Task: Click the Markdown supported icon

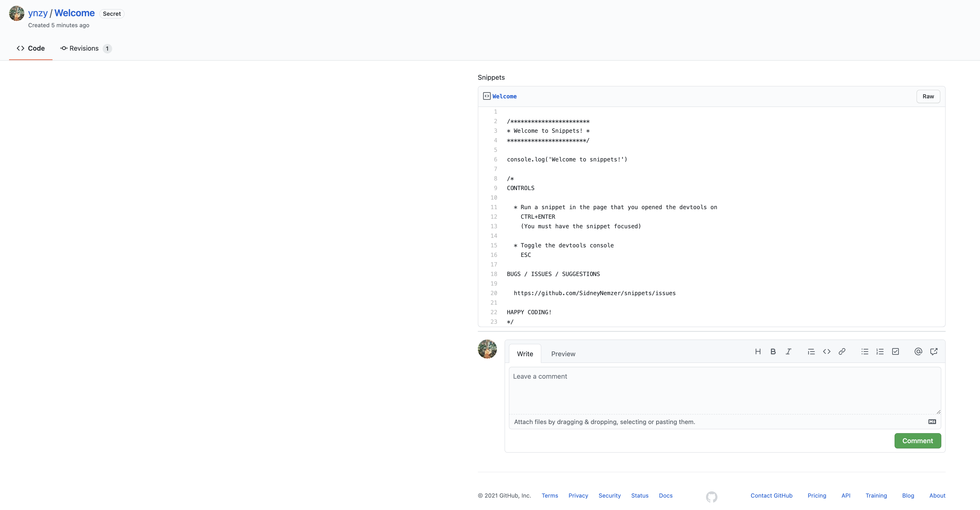Action: point(932,422)
